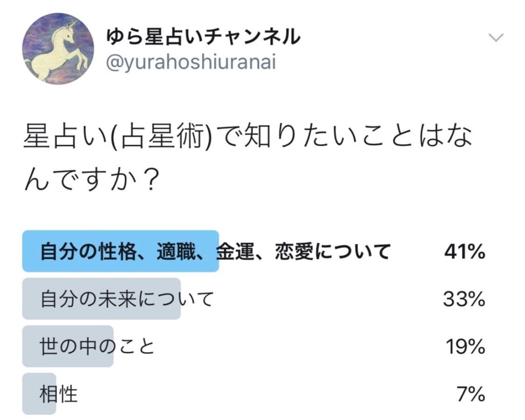Select the tweet question text
The width and height of the screenshot is (525, 420).
(x=248, y=159)
